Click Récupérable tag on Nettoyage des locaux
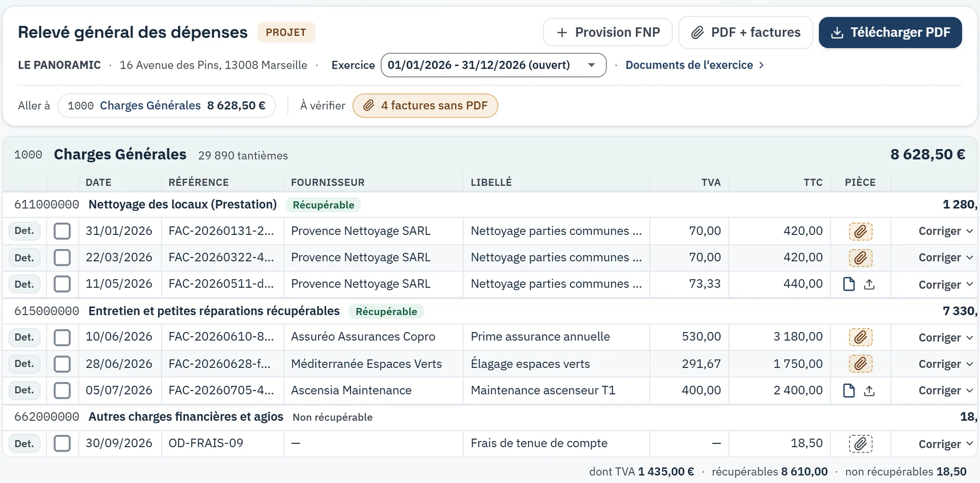Screen dimensions: 980x483 tap(323, 205)
